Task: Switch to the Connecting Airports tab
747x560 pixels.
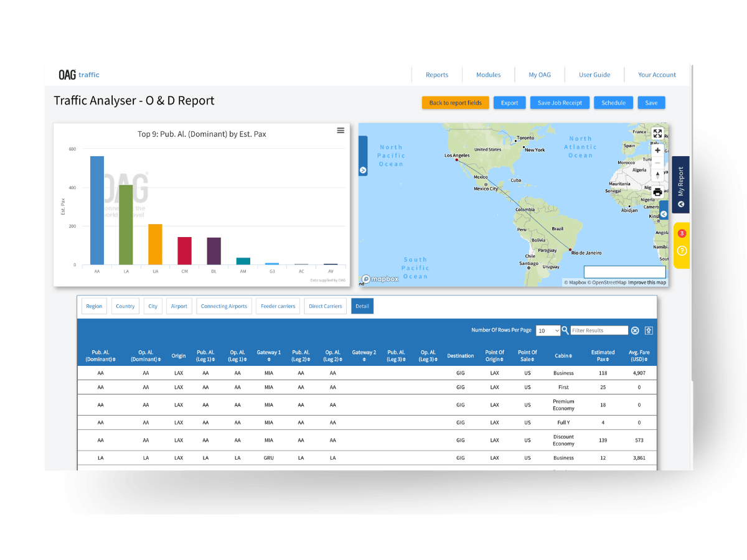Action: coord(223,306)
